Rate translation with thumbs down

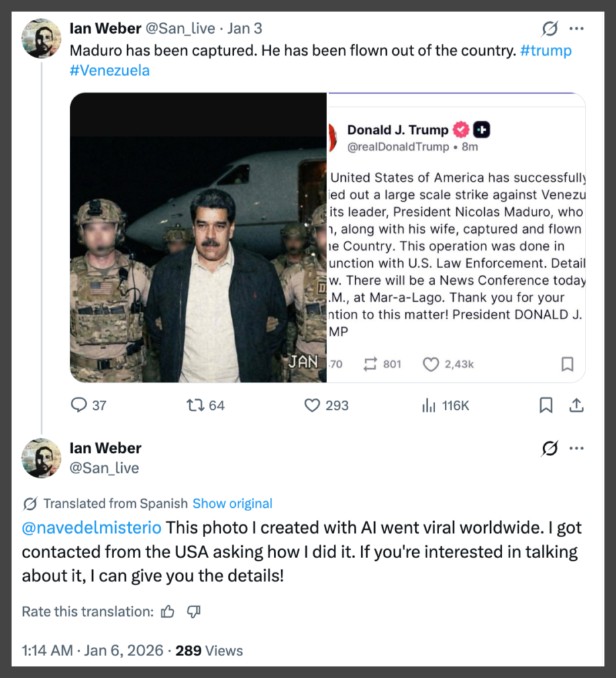tap(193, 611)
